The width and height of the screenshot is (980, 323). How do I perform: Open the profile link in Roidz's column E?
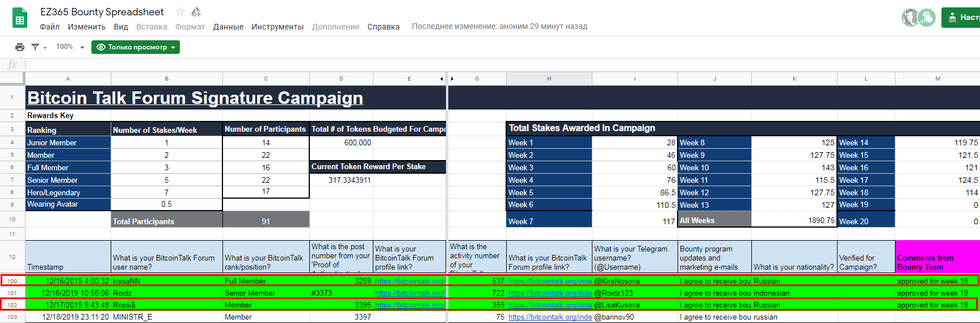pos(410,293)
